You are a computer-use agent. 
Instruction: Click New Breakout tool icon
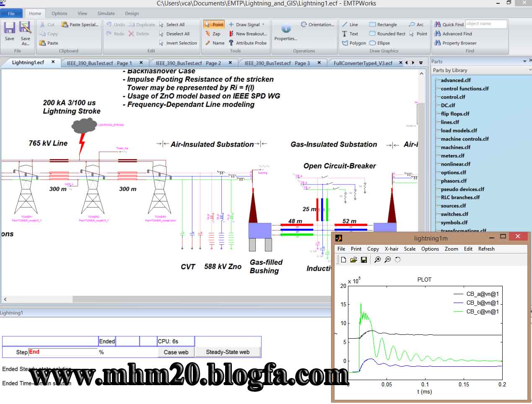(x=231, y=34)
